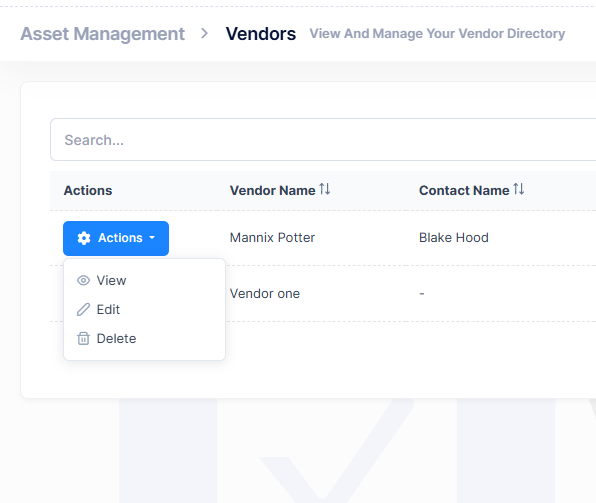This screenshot has height=503, width=596.
Task: Open the blue Actions dropdown button
Action: tap(116, 238)
